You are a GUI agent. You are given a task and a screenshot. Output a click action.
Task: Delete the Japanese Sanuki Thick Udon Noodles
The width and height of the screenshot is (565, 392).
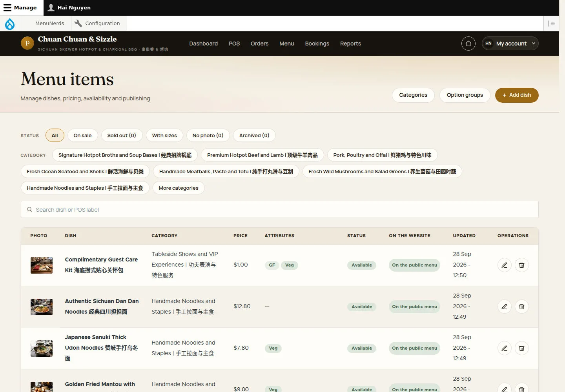(x=521, y=348)
